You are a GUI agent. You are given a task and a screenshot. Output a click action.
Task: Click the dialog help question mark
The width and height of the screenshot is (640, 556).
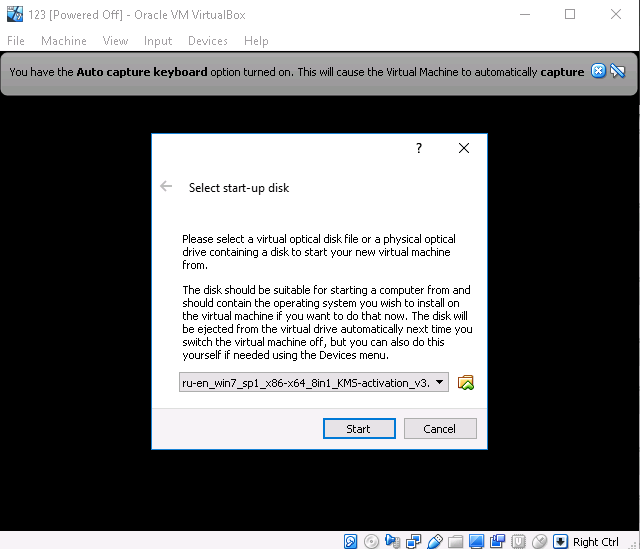[418, 148]
